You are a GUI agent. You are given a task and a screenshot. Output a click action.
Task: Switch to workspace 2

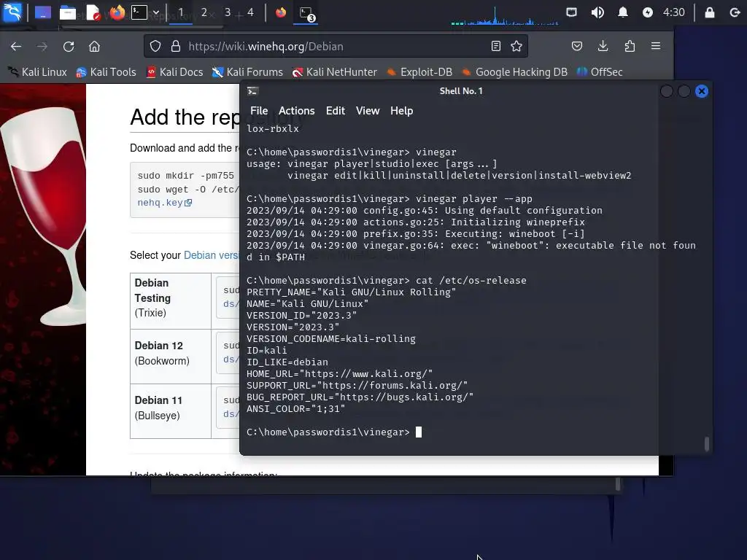(x=204, y=12)
